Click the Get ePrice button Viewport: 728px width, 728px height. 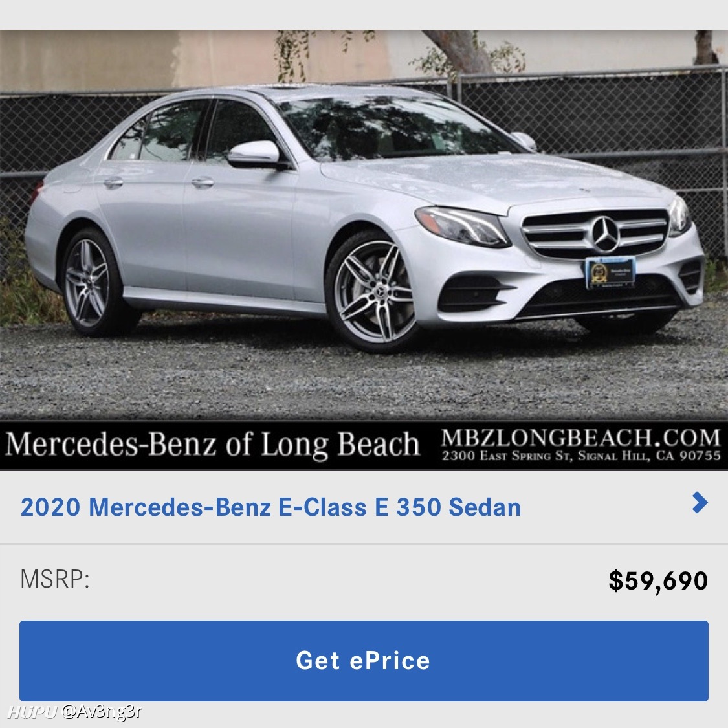pyautogui.click(x=364, y=661)
